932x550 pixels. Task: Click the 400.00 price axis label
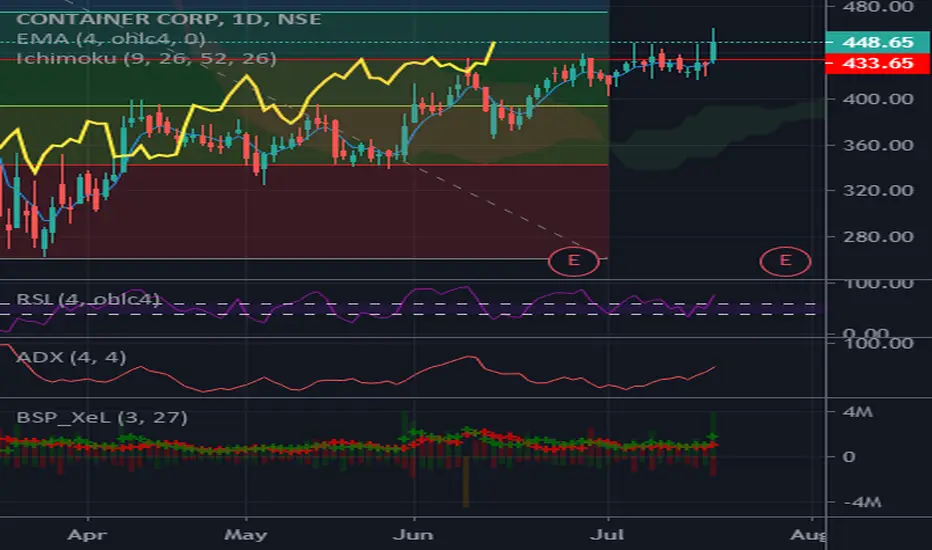[x=878, y=99]
